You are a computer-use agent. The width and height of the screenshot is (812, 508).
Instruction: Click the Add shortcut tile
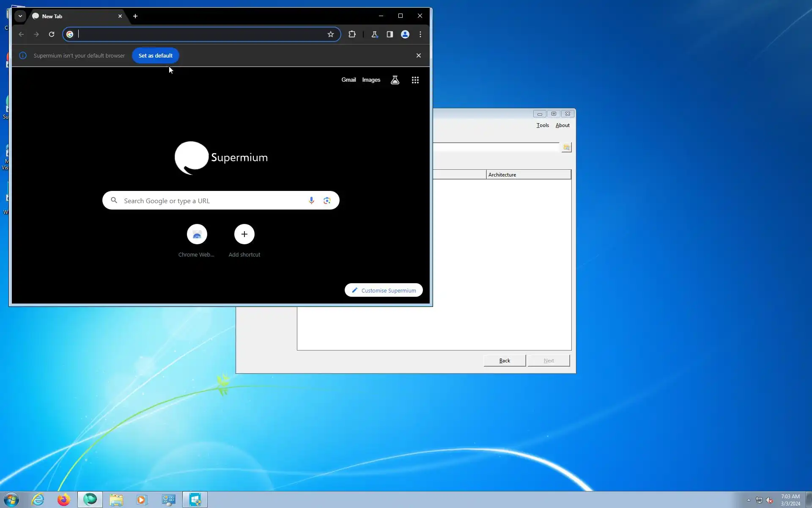point(244,234)
